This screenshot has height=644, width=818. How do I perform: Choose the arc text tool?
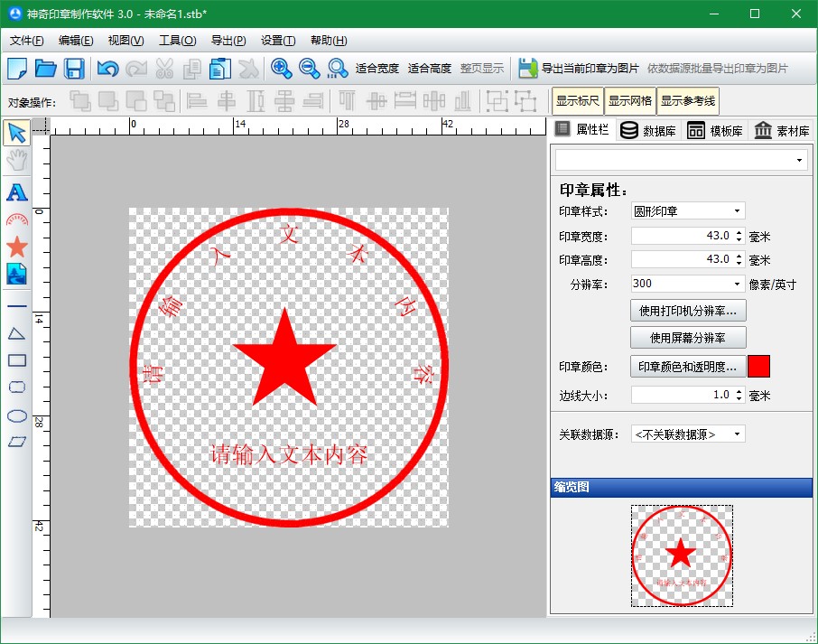click(x=16, y=219)
